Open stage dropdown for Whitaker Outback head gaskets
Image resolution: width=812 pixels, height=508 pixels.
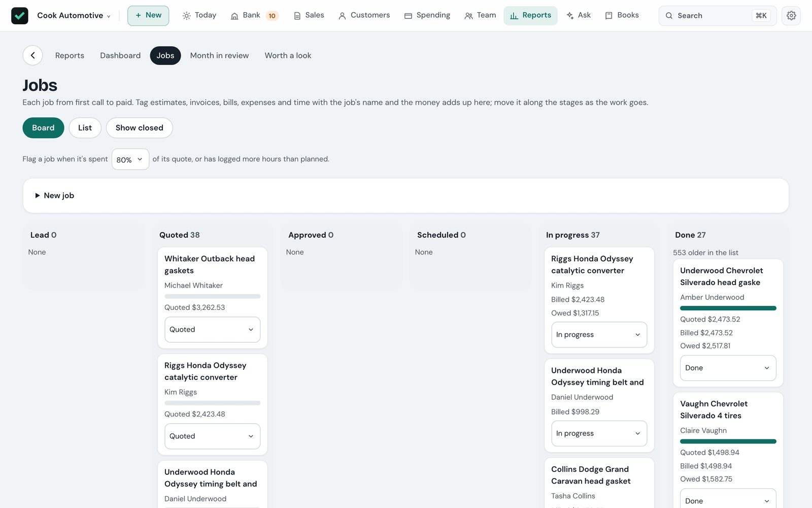pyautogui.click(x=212, y=330)
